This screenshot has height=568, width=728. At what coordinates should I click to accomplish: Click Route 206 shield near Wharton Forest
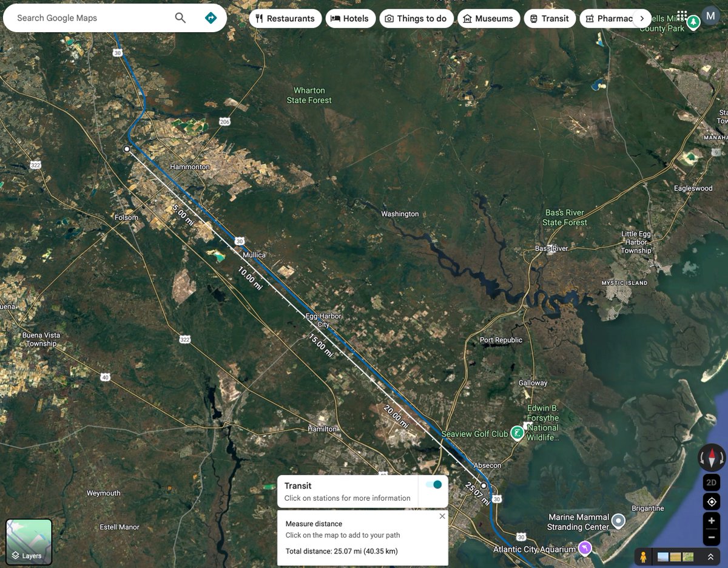[x=224, y=121]
